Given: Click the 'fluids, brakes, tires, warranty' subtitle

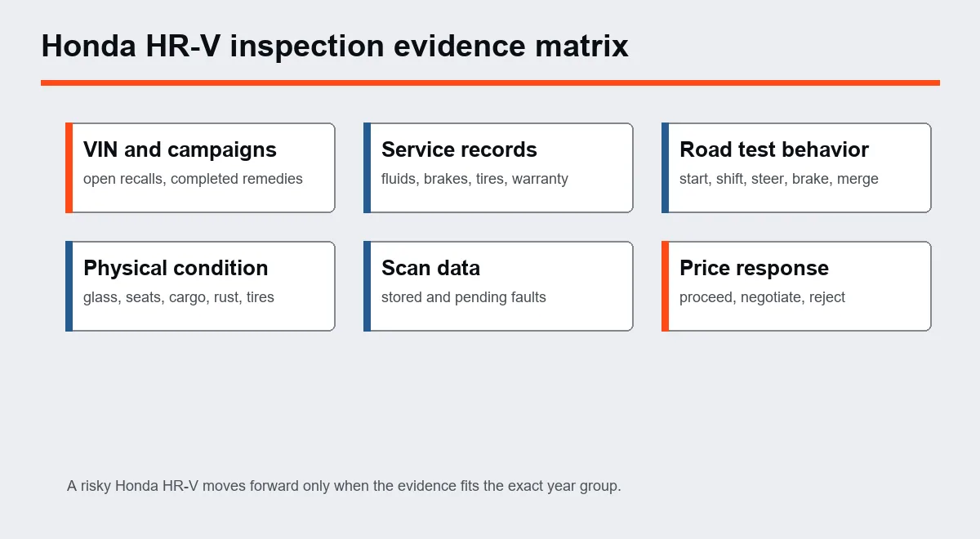Looking at the screenshot, I should 474,179.
